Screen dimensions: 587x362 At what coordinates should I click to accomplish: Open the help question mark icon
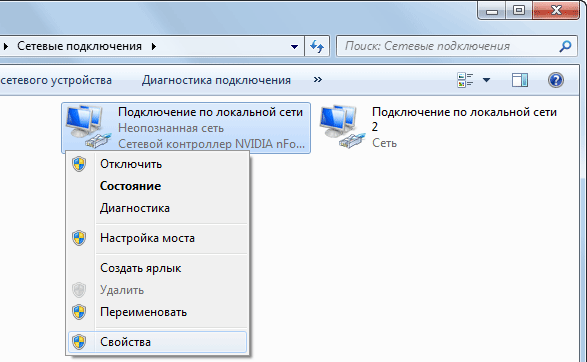(x=556, y=80)
